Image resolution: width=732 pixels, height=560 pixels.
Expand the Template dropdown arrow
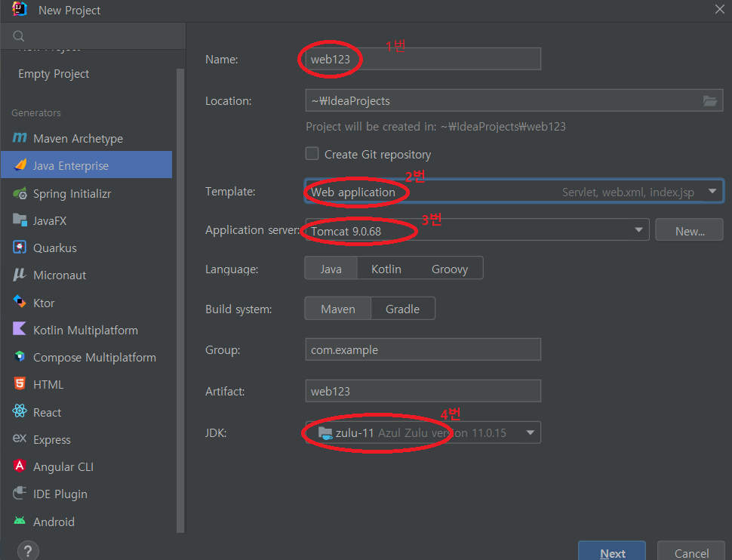(712, 192)
